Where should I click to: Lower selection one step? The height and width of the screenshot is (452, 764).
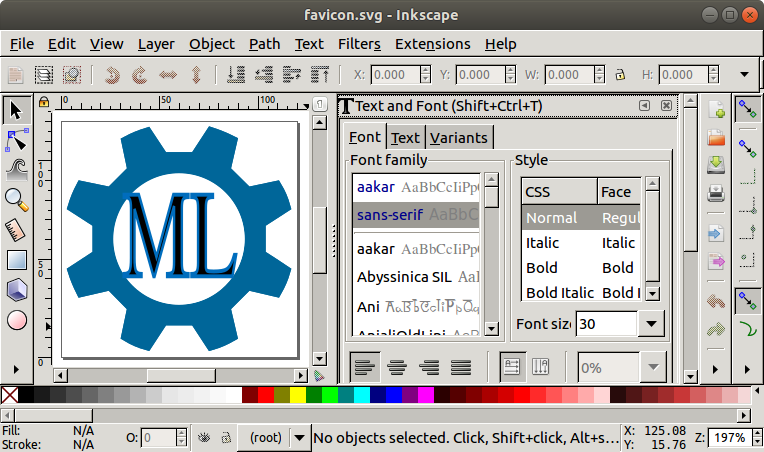[x=264, y=75]
